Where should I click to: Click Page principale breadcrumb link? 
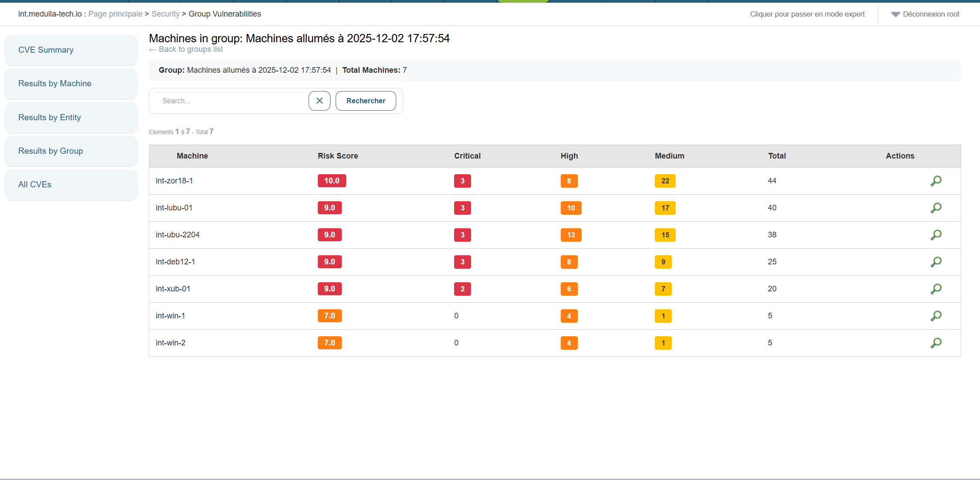click(x=115, y=14)
